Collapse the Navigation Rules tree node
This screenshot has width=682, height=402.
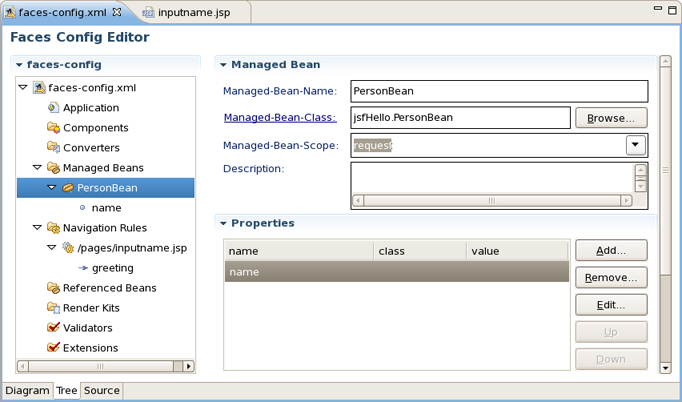(x=38, y=228)
